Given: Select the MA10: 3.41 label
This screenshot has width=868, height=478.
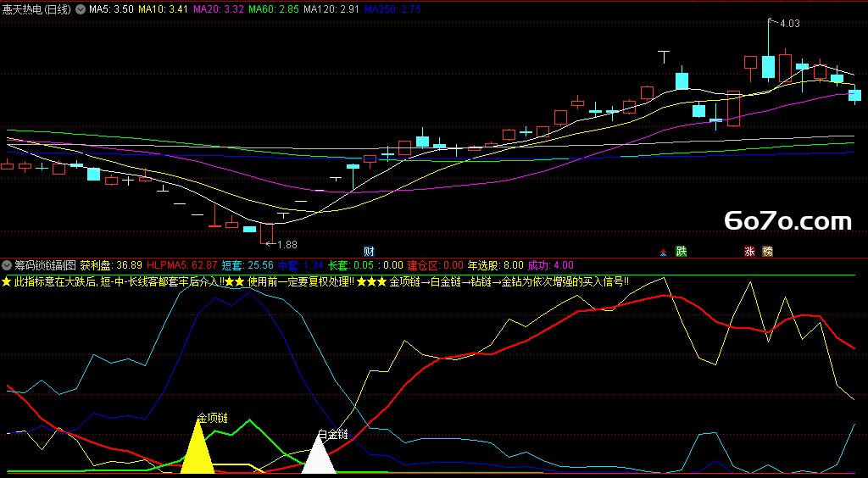Looking at the screenshot, I should [x=164, y=9].
